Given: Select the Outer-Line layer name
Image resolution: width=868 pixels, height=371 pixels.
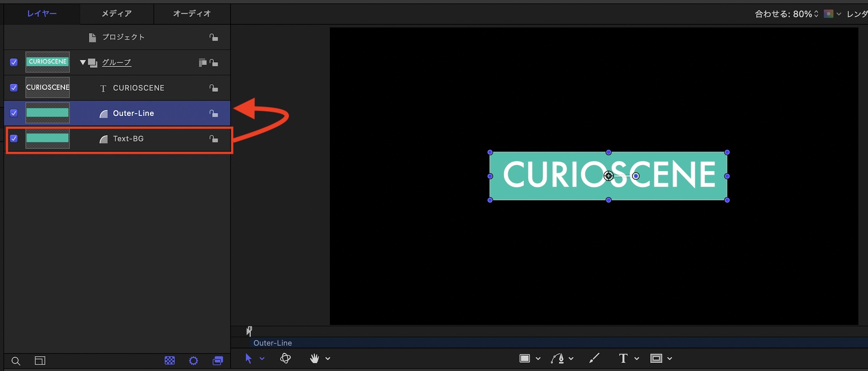Looking at the screenshot, I should click(134, 113).
